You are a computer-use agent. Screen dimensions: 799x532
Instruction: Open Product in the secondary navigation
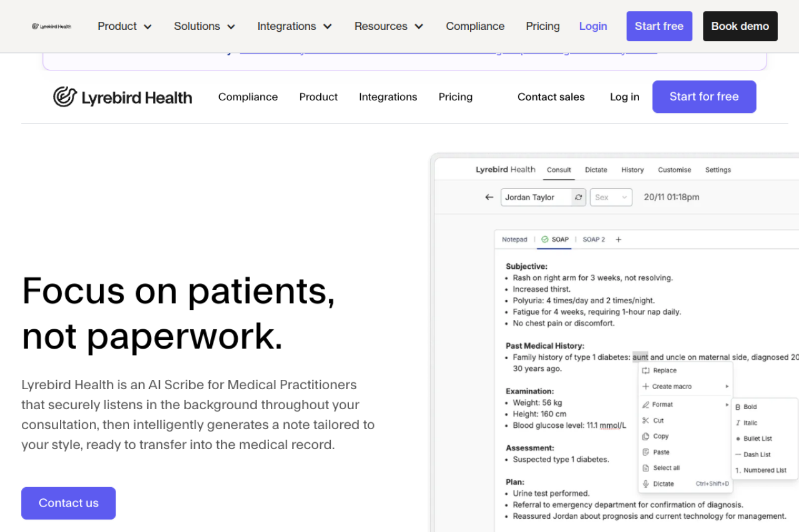pyautogui.click(x=318, y=97)
